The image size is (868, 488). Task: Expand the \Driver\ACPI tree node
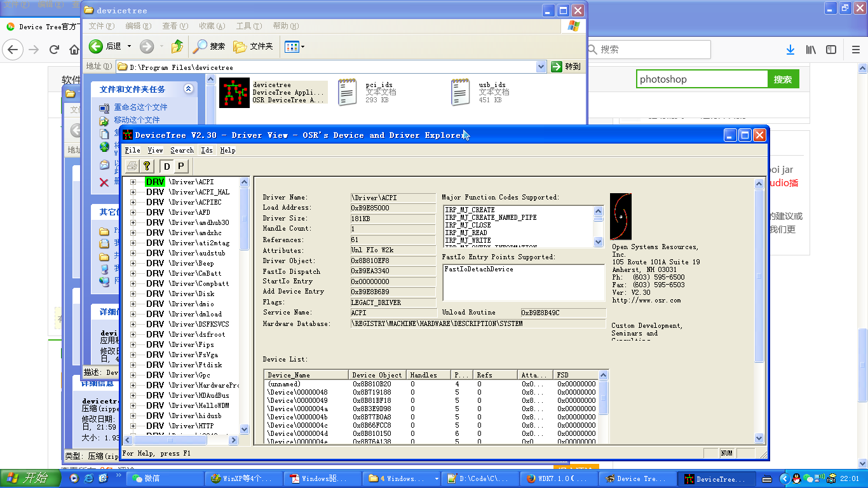(133, 182)
